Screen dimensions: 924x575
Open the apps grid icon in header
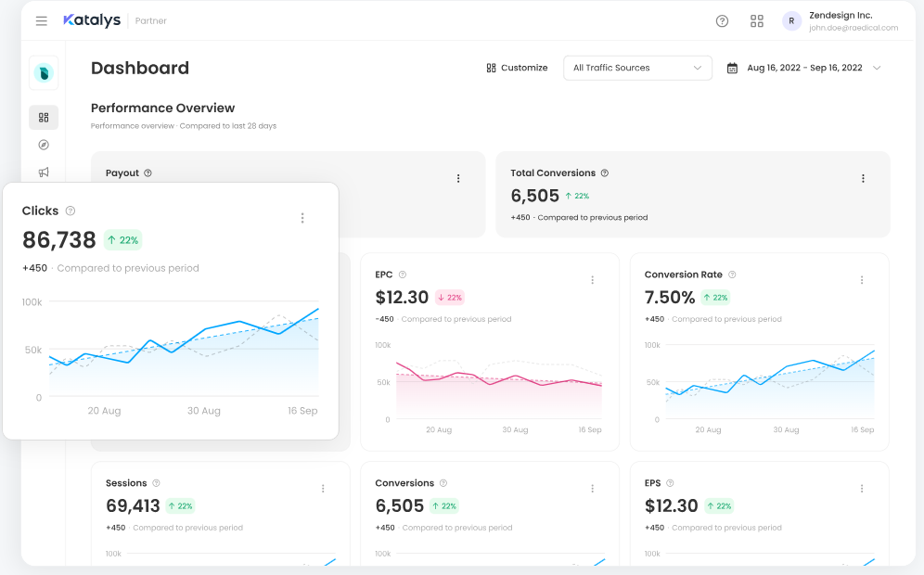point(757,21)
